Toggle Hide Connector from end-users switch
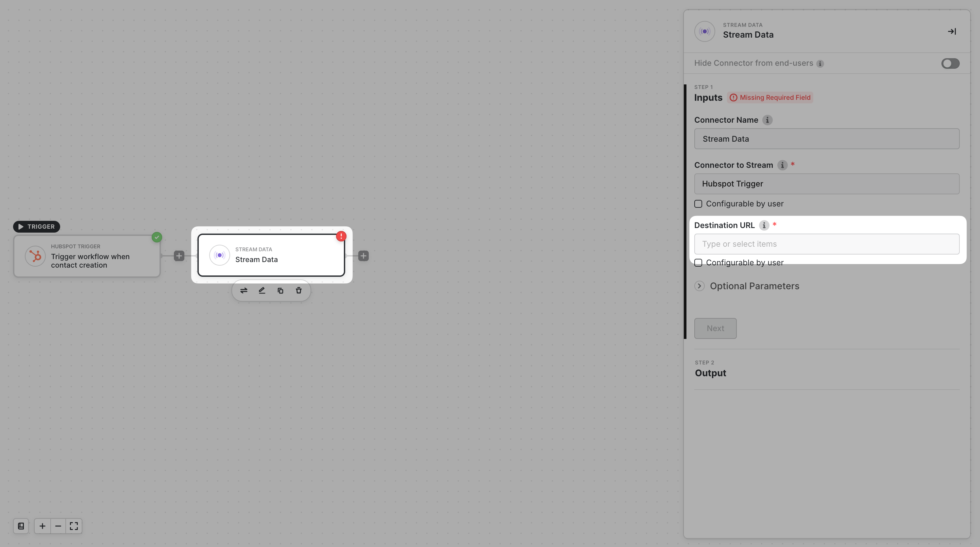 tap(950, 63)
